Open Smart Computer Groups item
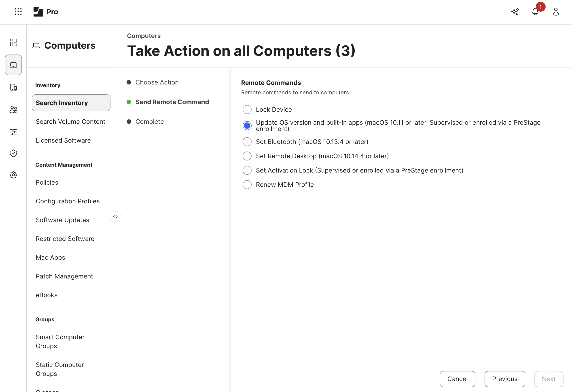 pos(60,341)
